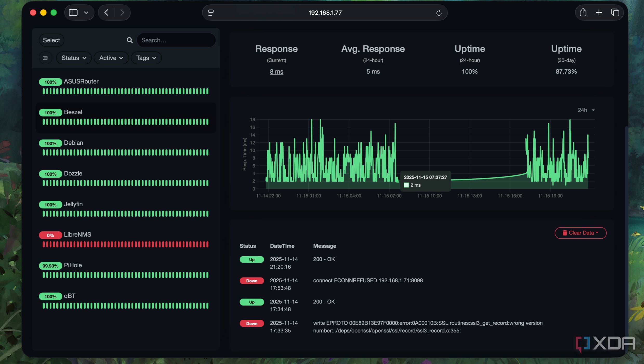Click the ECONNREFUSED Down status badge
Screen dimensions: 644x364
tap(251, 281)
